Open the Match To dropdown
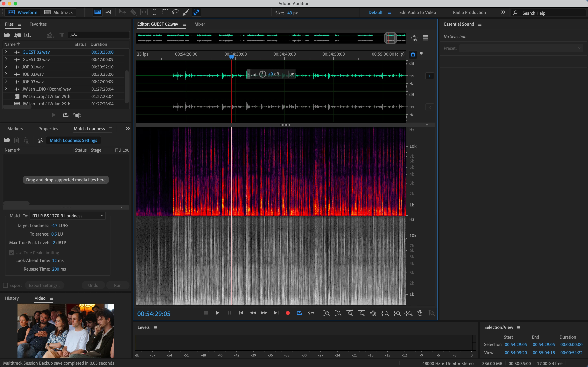 click(x=68, y=216)
